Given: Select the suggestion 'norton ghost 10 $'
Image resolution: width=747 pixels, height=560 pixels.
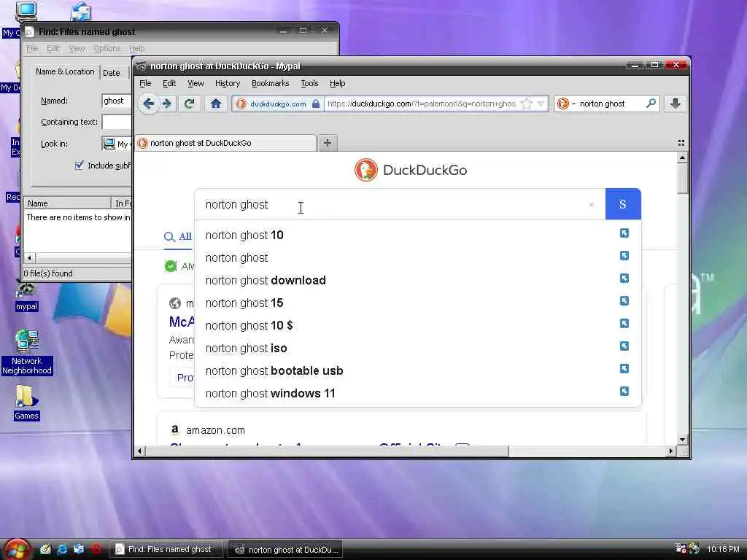Looking at the screenshot, I should click(x=249, y=326).
